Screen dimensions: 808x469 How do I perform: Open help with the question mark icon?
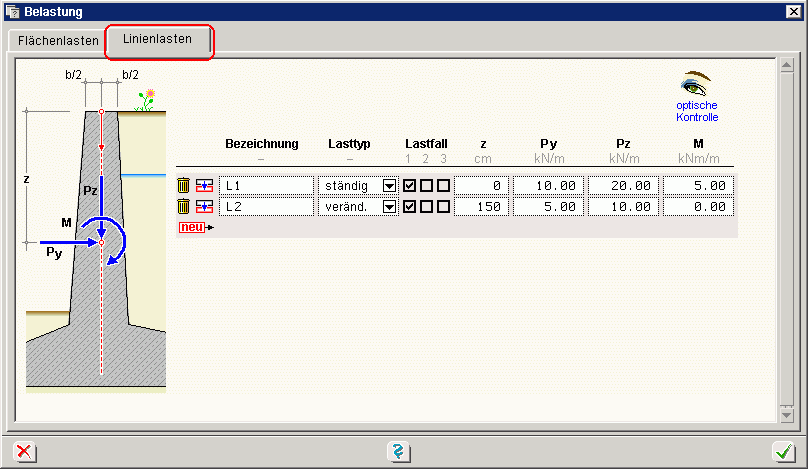[398, 452]
